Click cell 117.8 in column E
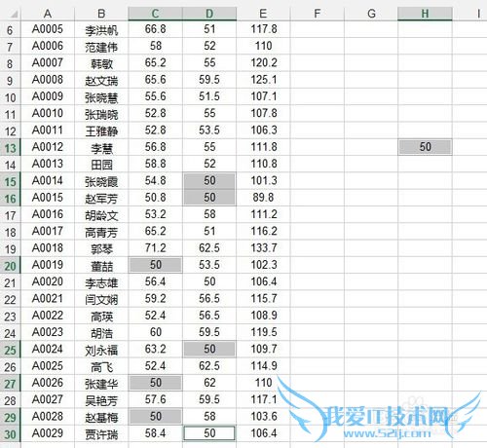 click(x=263, y=29)
